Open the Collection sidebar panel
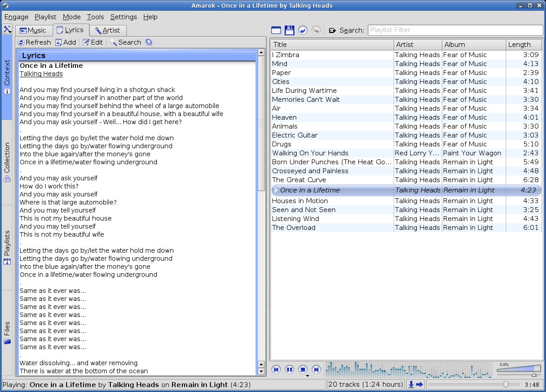The height and width of the screenshot is (392, 546). pos(7,163)
